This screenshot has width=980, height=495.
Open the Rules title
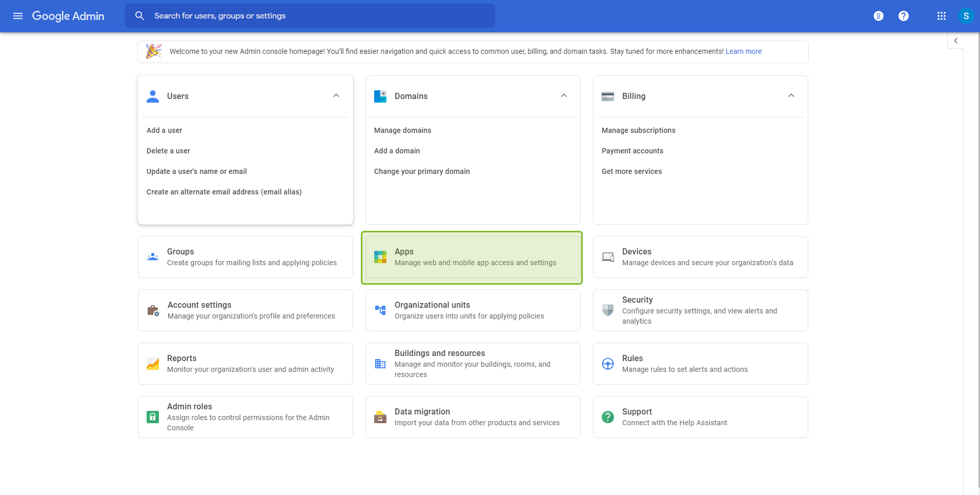point(632,359)
